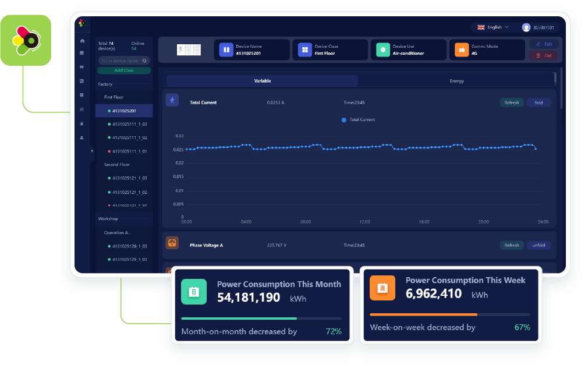Click the green Device Use icon

click(x=383, y=50)
